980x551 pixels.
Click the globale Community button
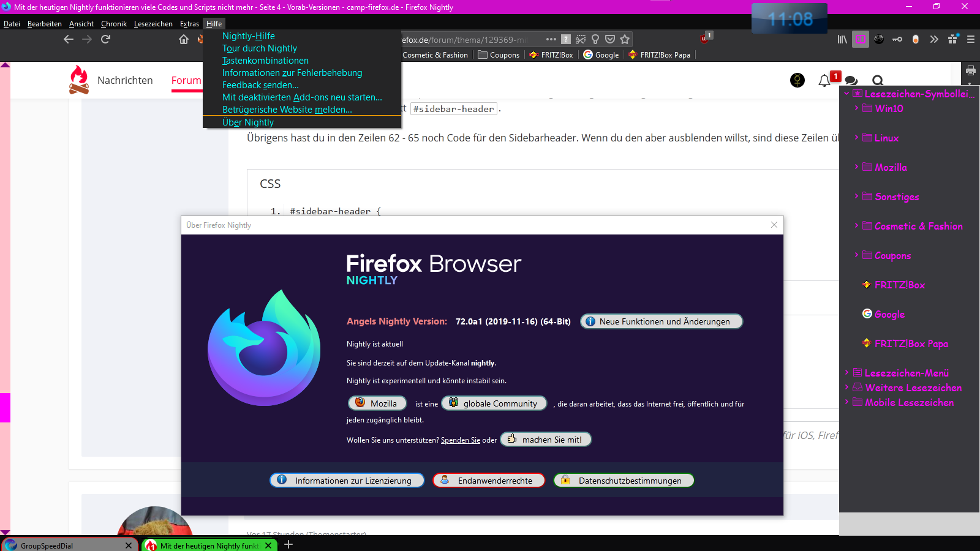[x=494, y=403]
